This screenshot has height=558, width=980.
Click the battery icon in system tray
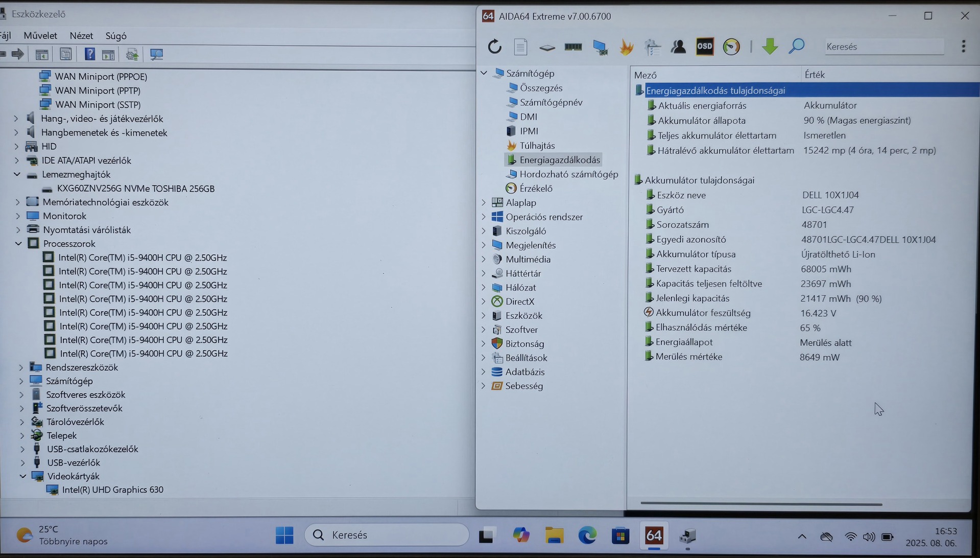pos(888,537)
